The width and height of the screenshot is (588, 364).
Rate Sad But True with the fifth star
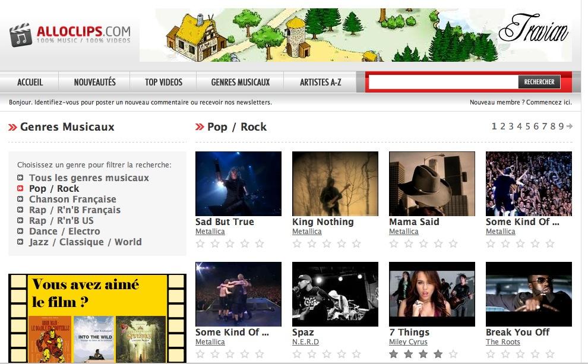(x=260, y=243)
